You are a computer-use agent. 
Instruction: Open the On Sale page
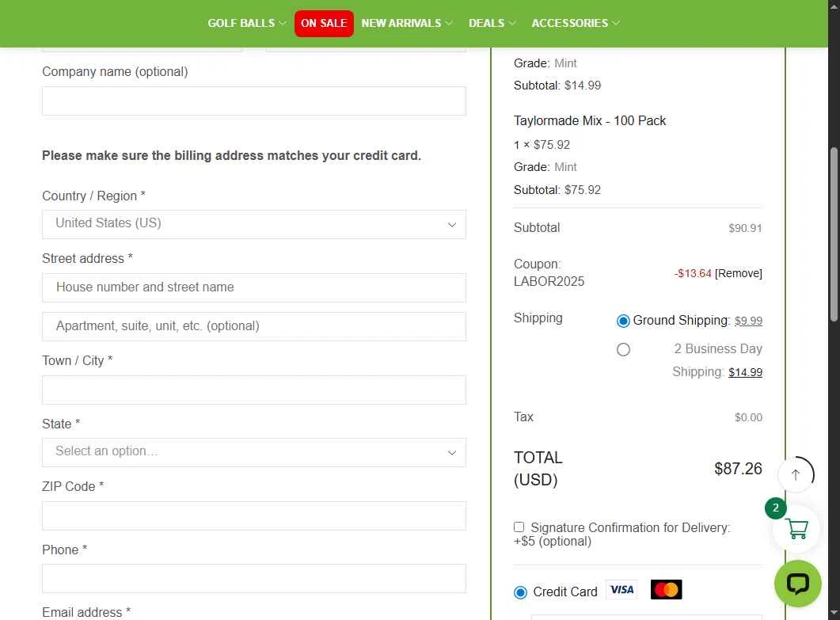click(x=324, y=24)
